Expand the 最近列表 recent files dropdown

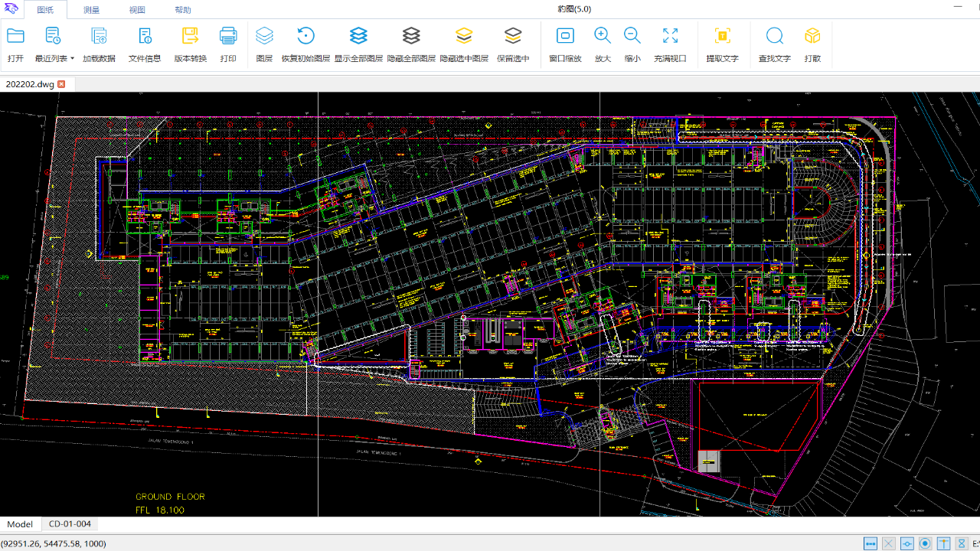pyautogui.click(x=72, y=58)
